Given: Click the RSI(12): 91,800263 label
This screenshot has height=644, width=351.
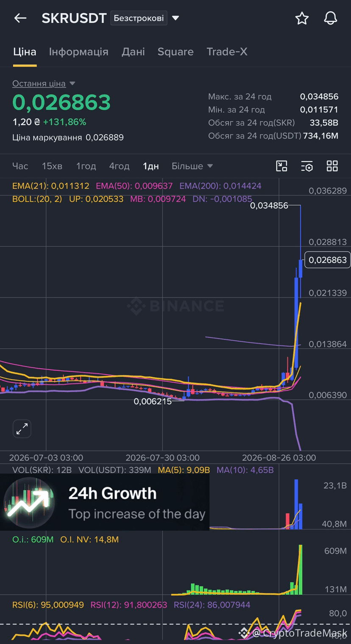Looking at the screenshot, I should (x=129, y=605).
